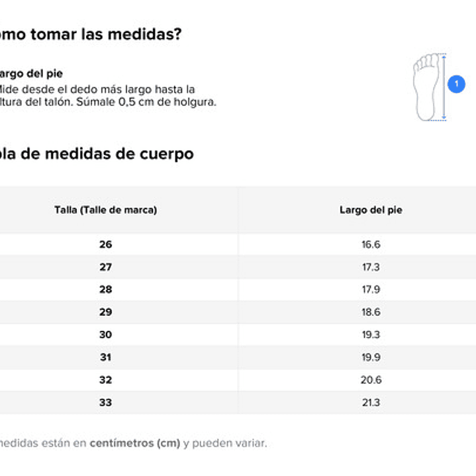Select size 29 row cell
The image size is (476, 476).
[x=105, y=312]
